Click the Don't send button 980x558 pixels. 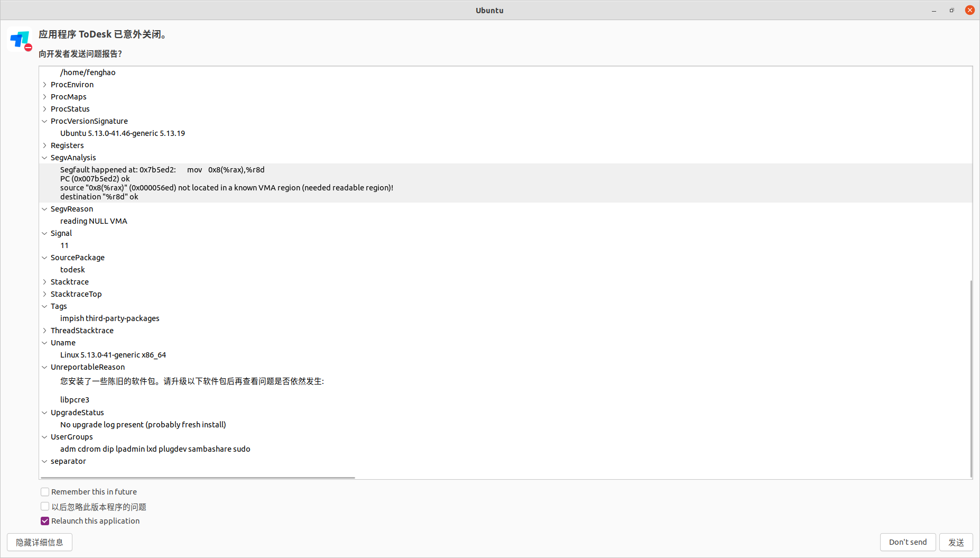908,542
